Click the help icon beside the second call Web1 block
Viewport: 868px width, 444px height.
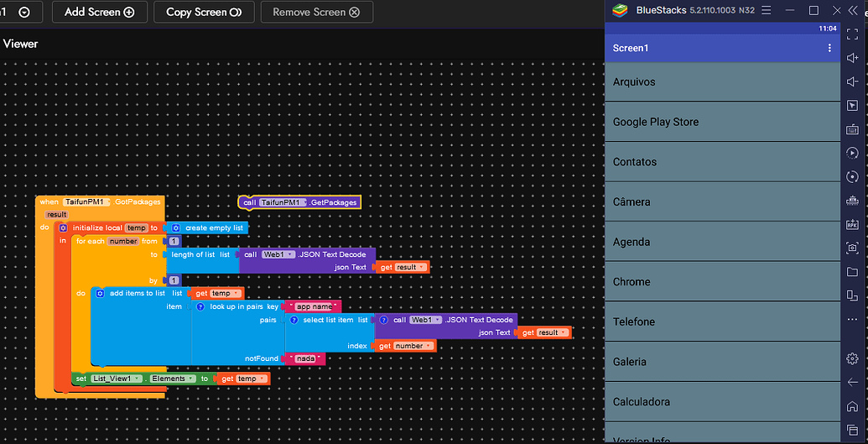point(383,320)
